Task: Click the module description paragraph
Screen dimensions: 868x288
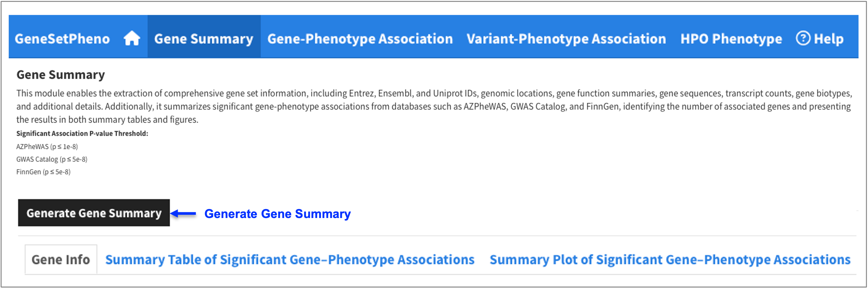Action: point(434,106)
